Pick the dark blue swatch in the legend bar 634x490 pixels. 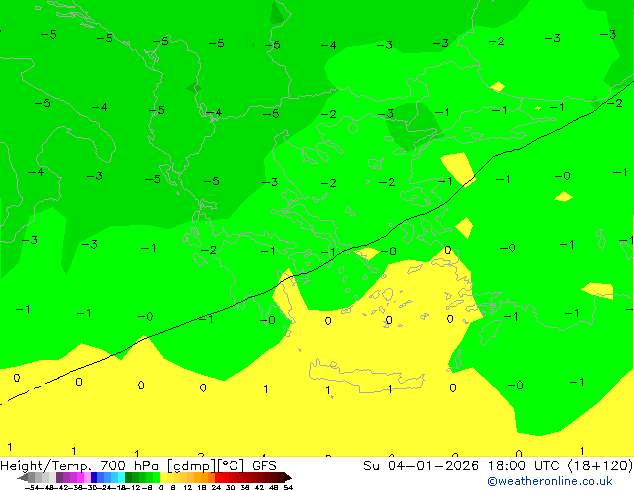tap(94, 477)
